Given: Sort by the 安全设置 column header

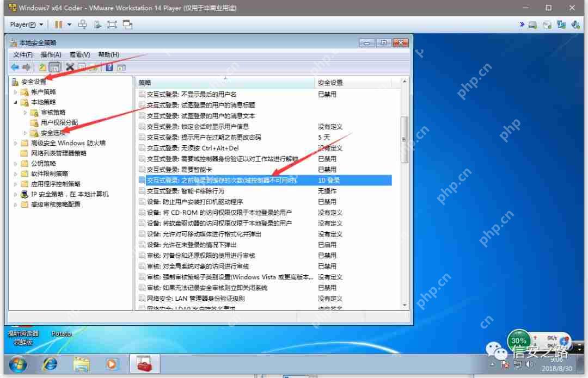Looking at the screenshot, I should click(352, 83).
